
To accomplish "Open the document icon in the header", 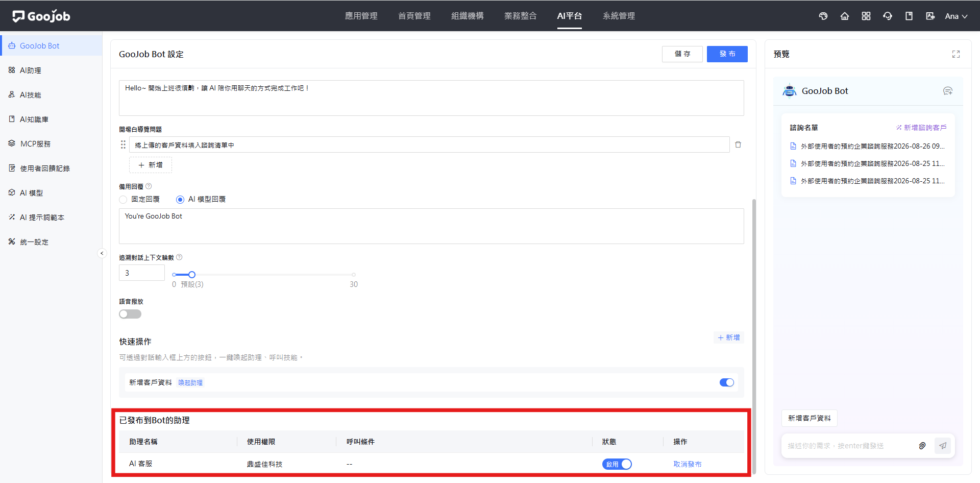I will 909,16.
